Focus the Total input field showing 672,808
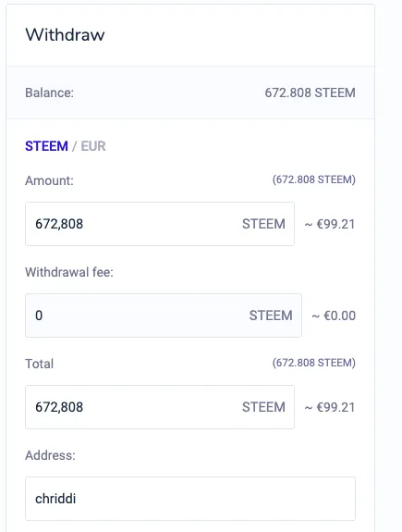This screenshot has width=402, height=532. click(160, 407)
